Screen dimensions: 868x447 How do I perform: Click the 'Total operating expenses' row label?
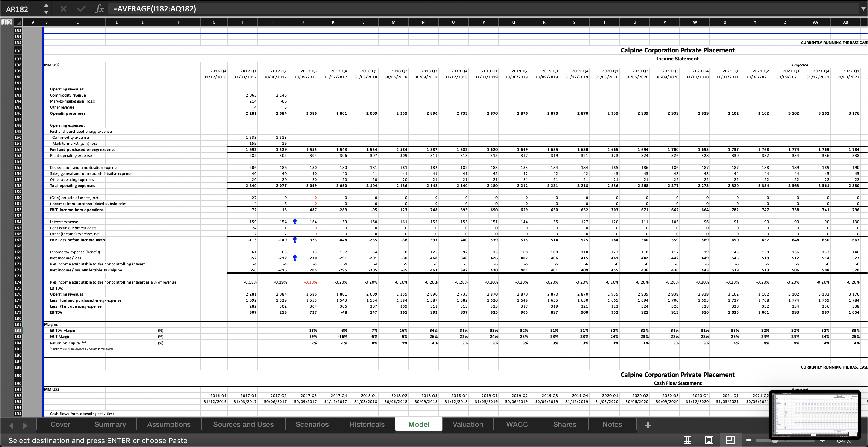72,186
